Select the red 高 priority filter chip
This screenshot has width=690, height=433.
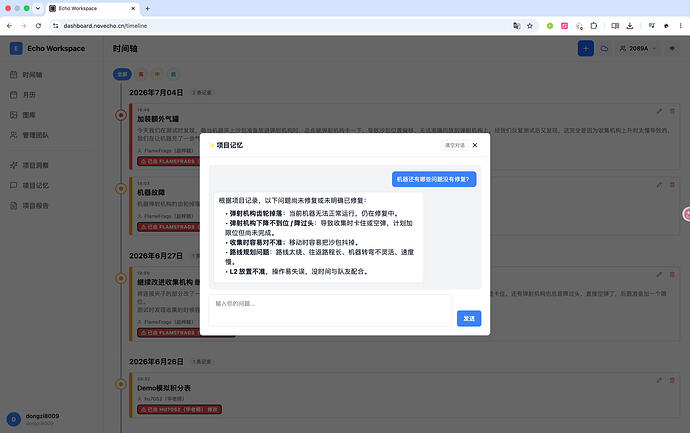(x=141, y=74)
